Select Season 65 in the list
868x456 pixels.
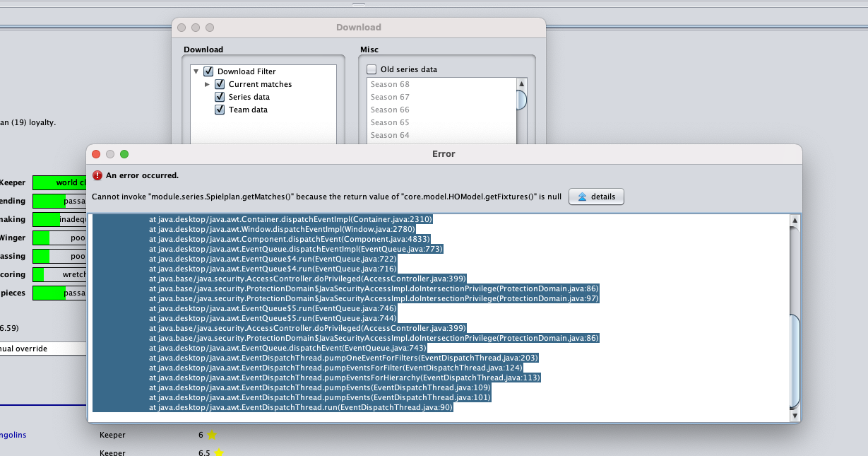tap(390, 122)
